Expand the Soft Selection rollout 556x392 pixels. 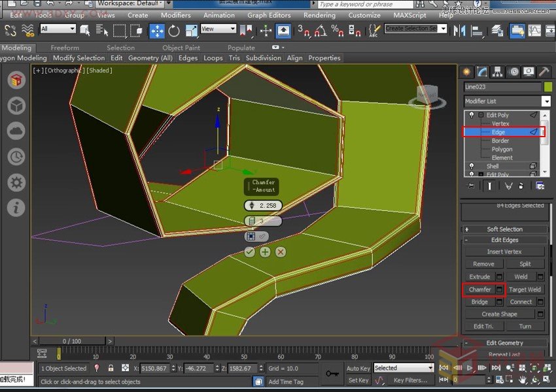pos(505,229)
